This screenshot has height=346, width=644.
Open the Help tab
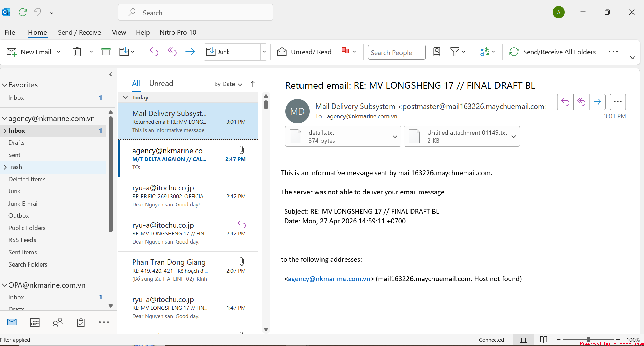tap(143, 32)
